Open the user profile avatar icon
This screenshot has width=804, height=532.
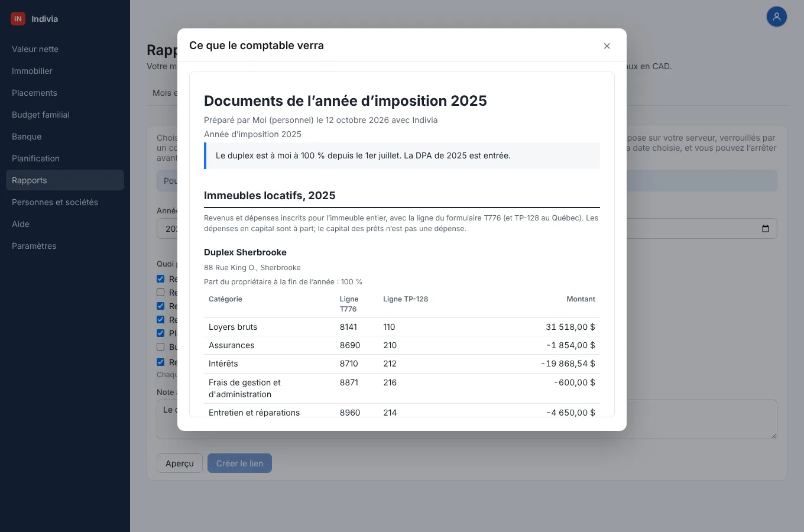tap(777, 17)
